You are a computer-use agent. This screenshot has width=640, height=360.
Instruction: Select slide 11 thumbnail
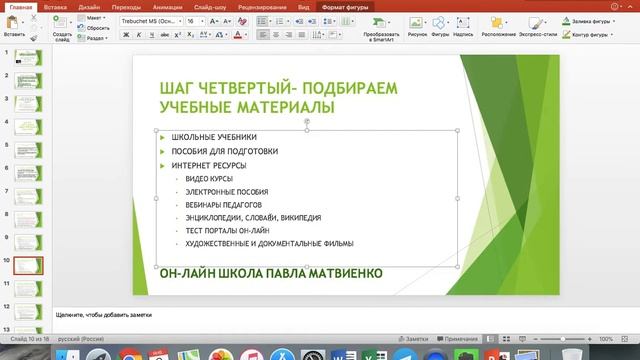coord(28,289)
